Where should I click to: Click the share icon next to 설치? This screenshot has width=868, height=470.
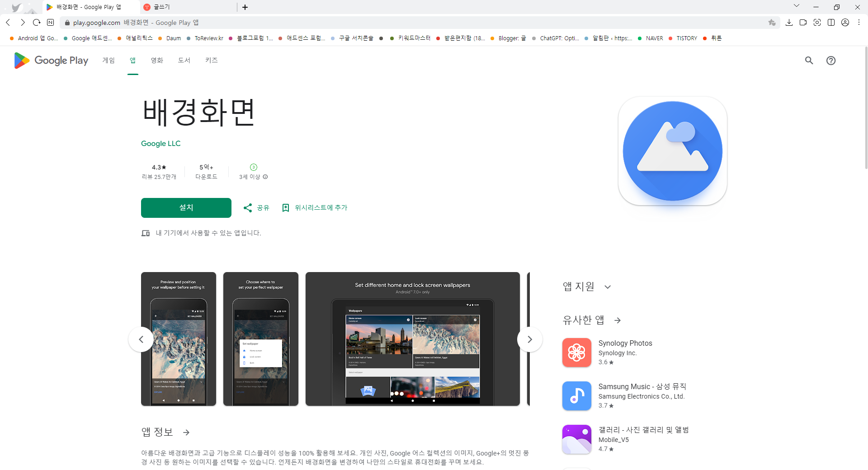[248, 207]
